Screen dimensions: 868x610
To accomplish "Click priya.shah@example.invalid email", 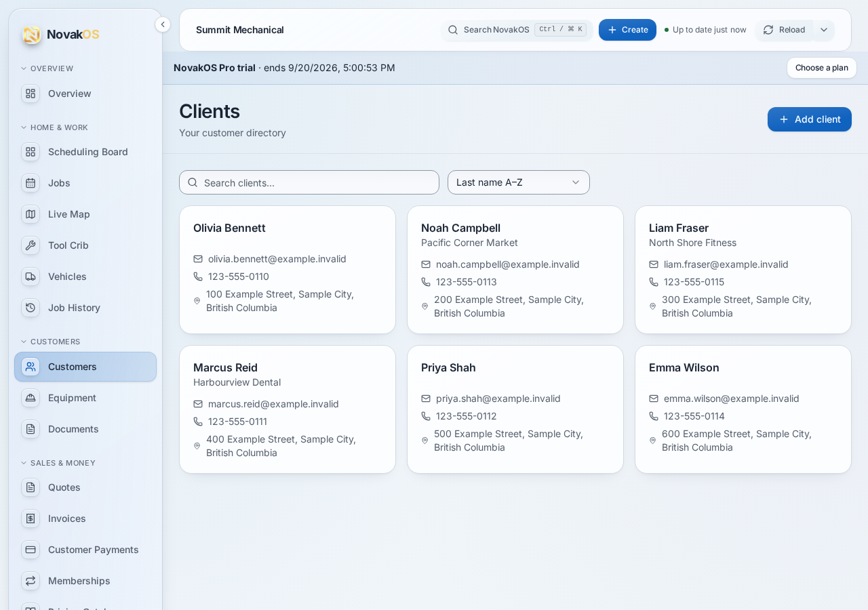I will coord(498,399).
